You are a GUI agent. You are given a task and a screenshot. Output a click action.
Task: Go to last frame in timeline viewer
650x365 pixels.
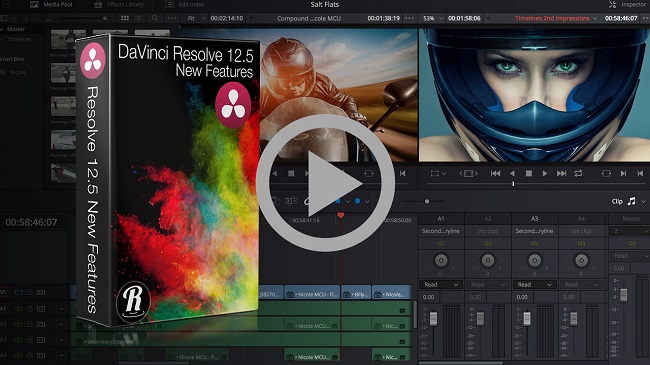561,173
